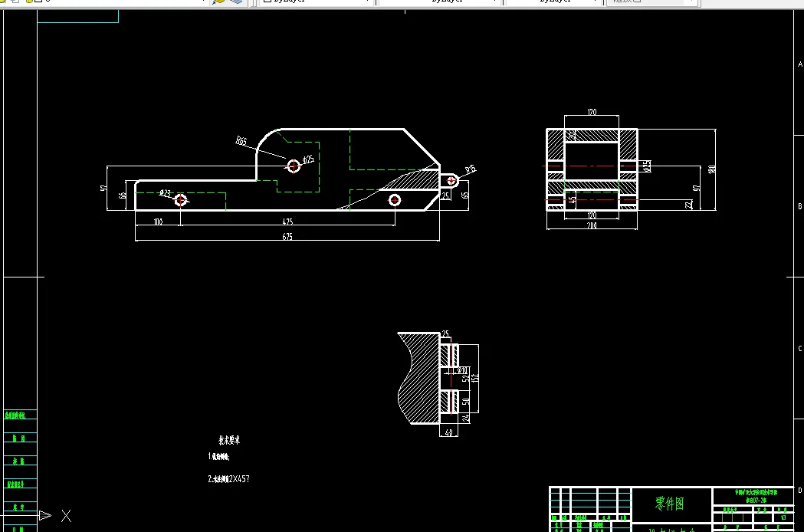Open the color ByLayer dropdown

317,2
